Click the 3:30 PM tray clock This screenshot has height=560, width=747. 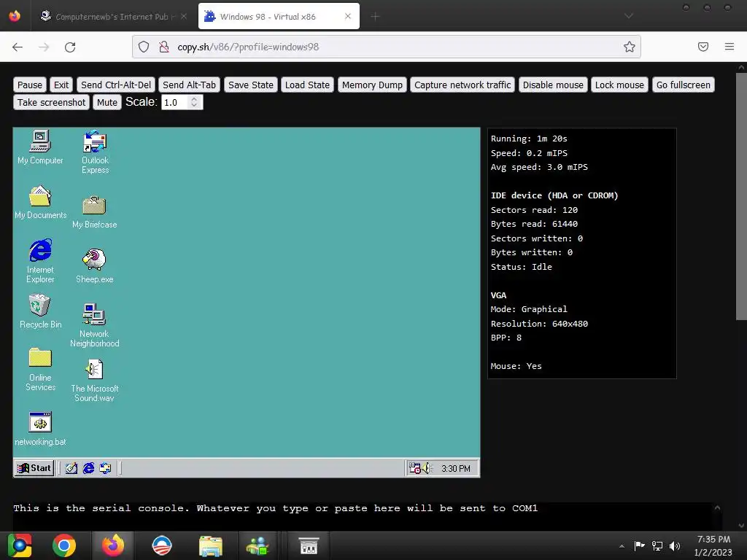point(455,469)
